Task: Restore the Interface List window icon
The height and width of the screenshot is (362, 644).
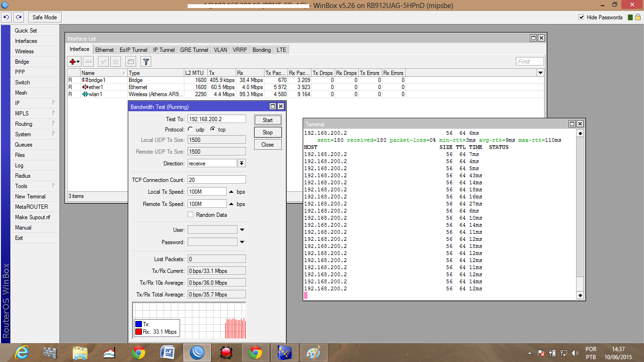Action: [533, 38]
